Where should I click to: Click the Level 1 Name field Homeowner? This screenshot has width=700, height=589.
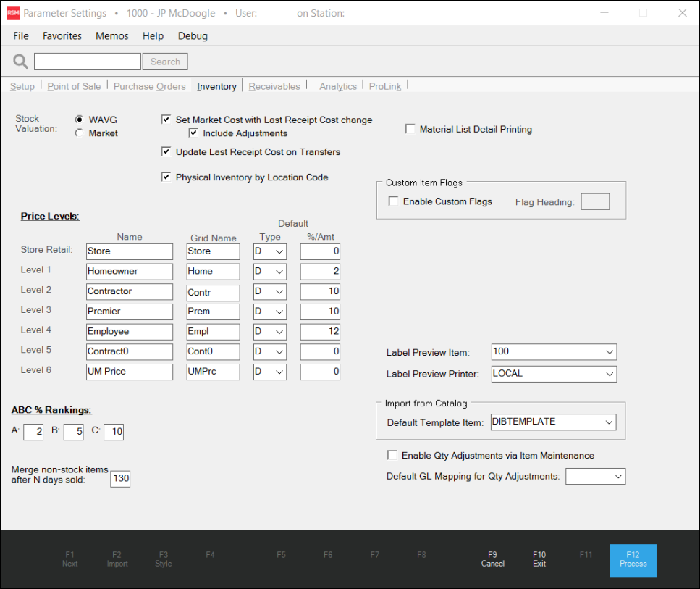[x=130, y=272]
